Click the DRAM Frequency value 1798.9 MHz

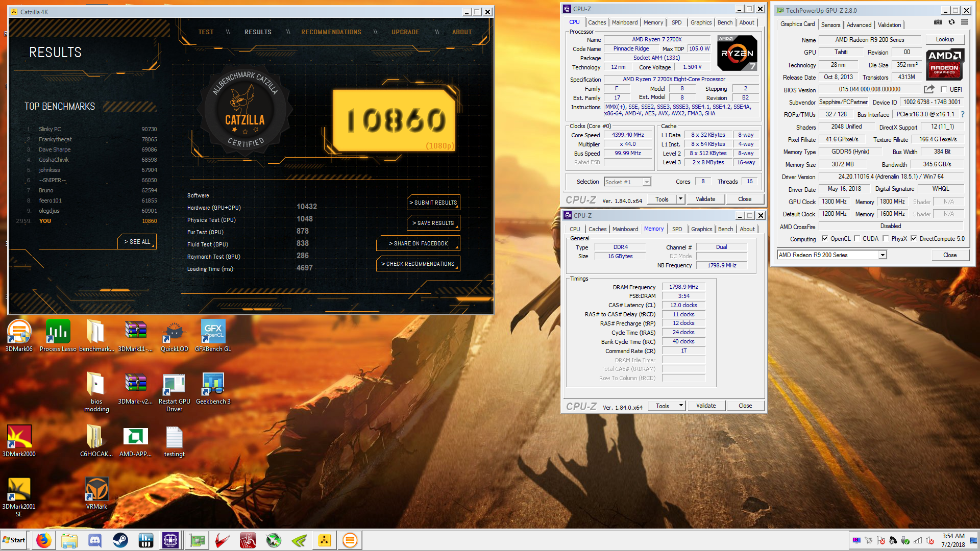683,287
